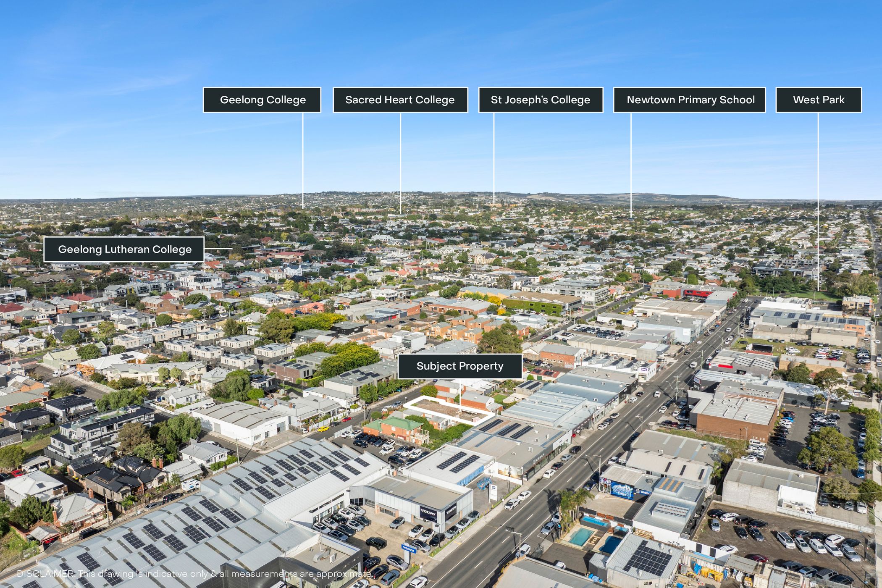Screen dimensions: 882x588
Task: Click the disclaimer text at bottom
Action: 194,574
